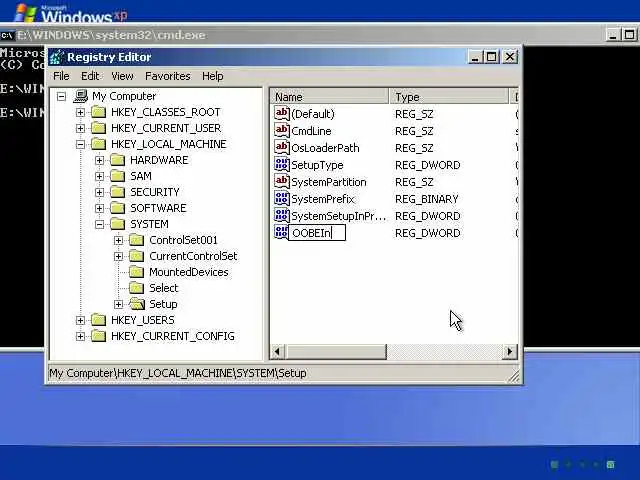Click the horizontal scrollbar thumb in values pane

336,351
